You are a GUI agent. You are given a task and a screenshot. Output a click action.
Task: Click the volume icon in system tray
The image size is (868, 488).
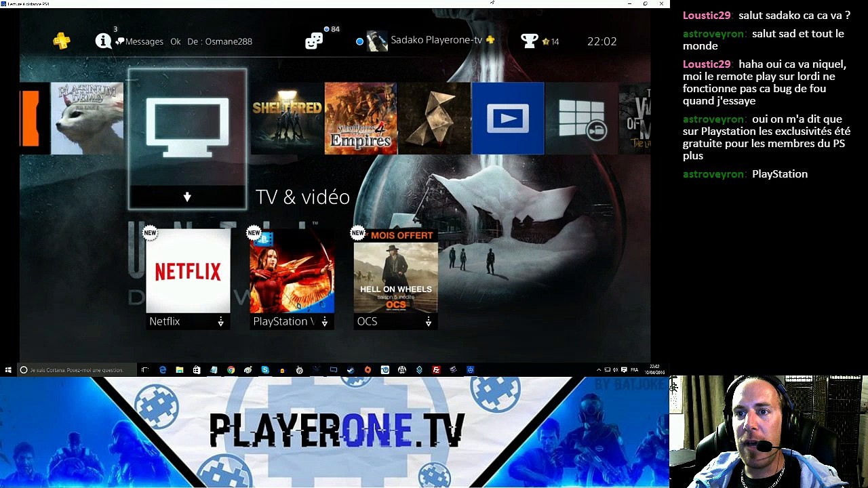coord(616,370)
